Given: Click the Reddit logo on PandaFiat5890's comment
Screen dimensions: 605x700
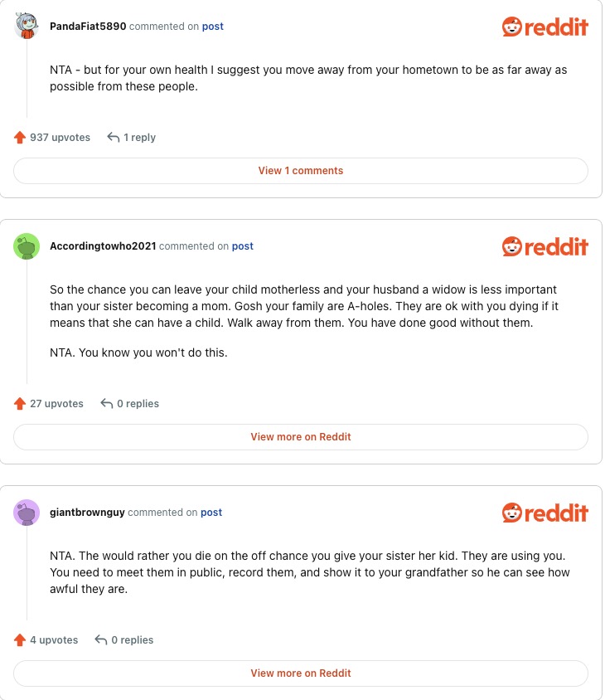Looking at the screenshot, I should (544, 27).
